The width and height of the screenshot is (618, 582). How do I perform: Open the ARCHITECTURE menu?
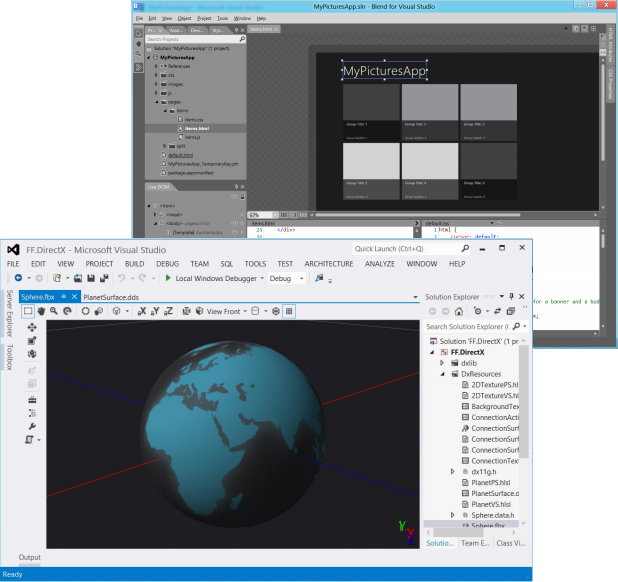329,264
